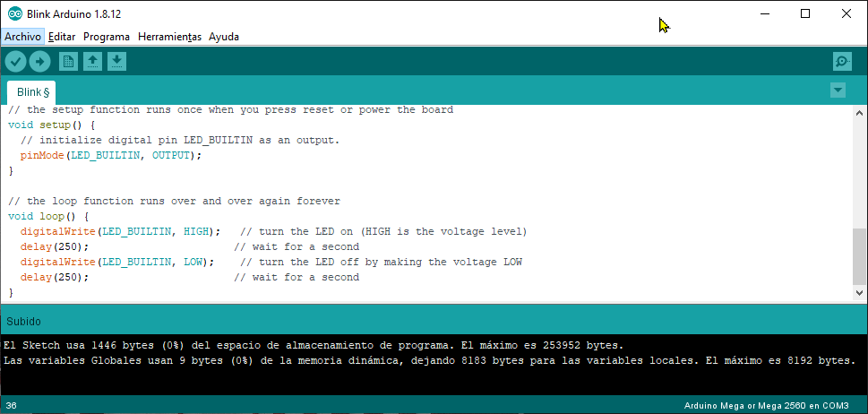Expand the tab options dropdown arrow
The height and width of the screenshot is (414, 868).
pyautogui.click(x=838, y=90)
